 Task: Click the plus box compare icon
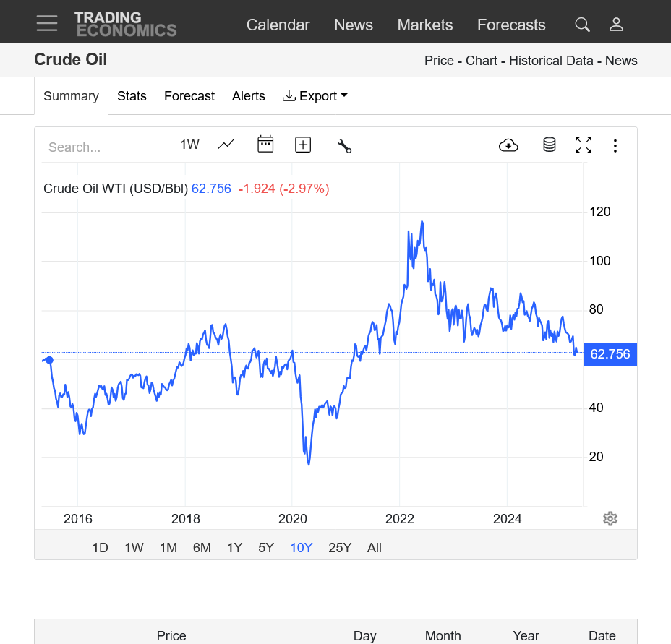click(303, 145)
